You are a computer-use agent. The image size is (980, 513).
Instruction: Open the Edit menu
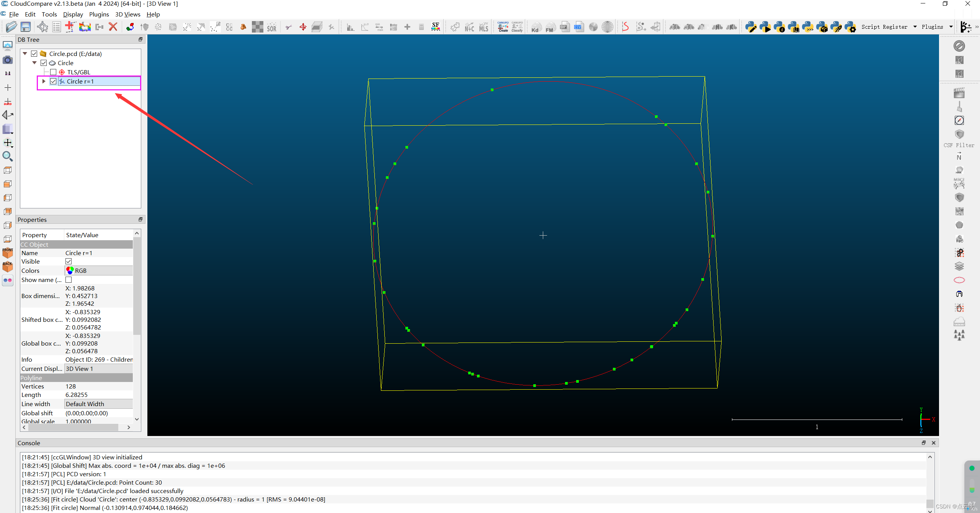click(x=30, y=14)
